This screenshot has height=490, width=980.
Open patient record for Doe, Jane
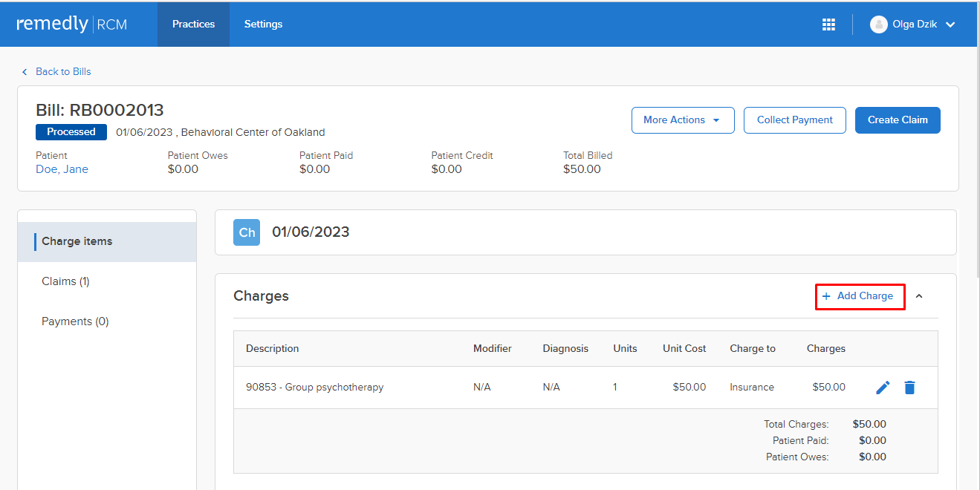[x=62, y=169]
